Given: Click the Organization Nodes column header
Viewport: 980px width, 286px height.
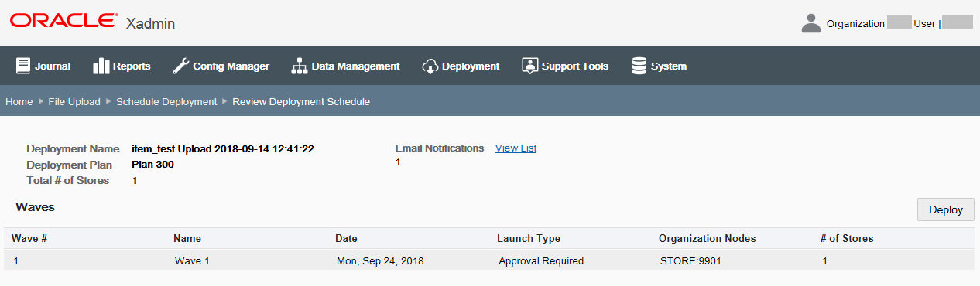Looking at the screenshot, I should (x=708, y=238).
